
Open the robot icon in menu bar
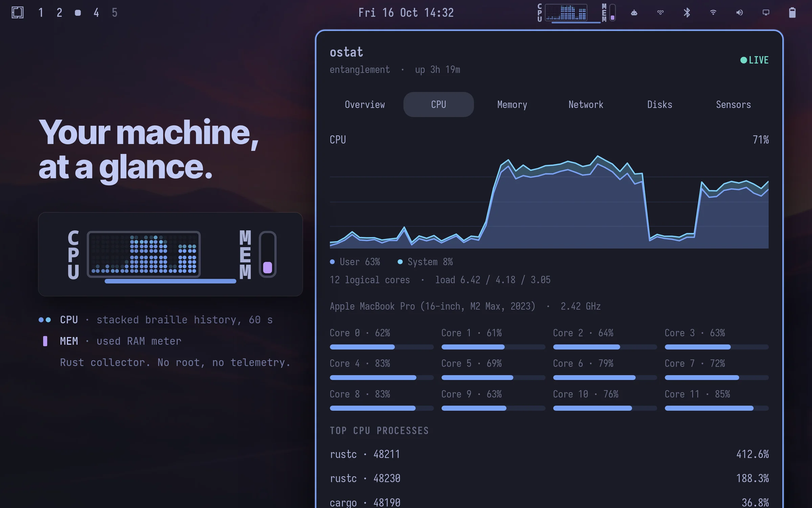pyautogui.click(x=634, y=13)
